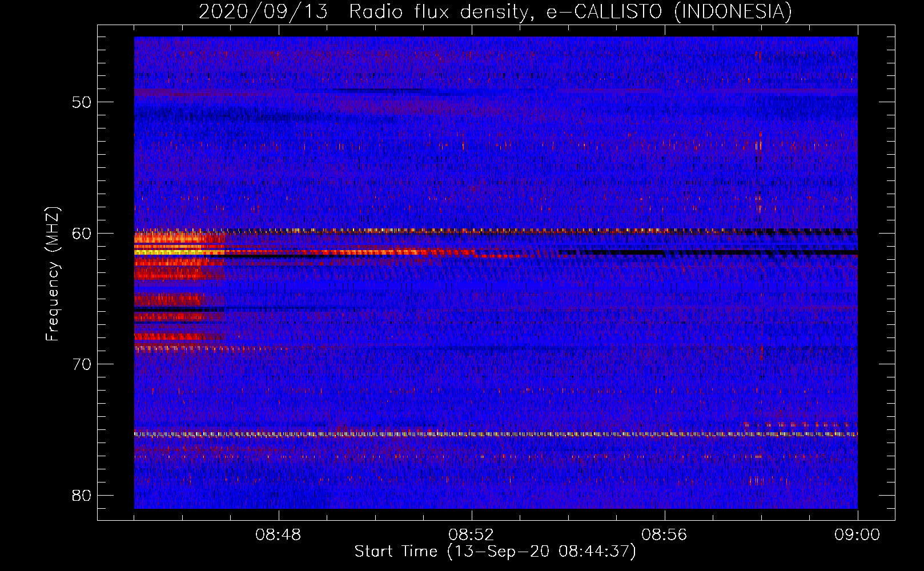The width and height of the screenshot is (924, 571).
Task: Click the time tick label 09:00
Action: (x=857, y=535)
